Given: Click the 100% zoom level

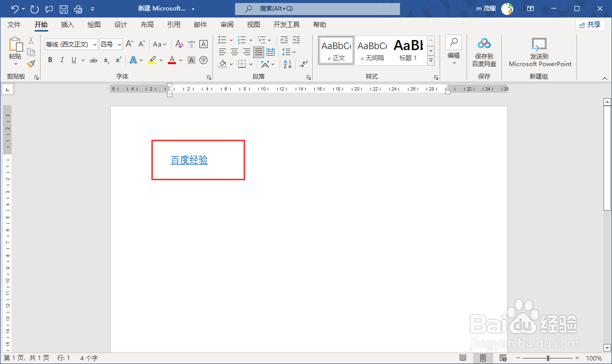Looking at the screenshot, I should coord(594,358).
